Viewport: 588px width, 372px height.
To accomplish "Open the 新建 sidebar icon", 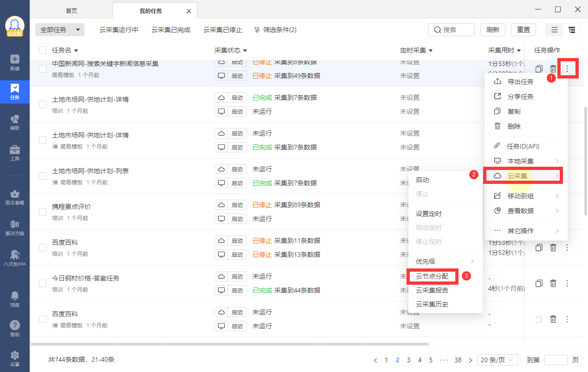I will [15, 63].
